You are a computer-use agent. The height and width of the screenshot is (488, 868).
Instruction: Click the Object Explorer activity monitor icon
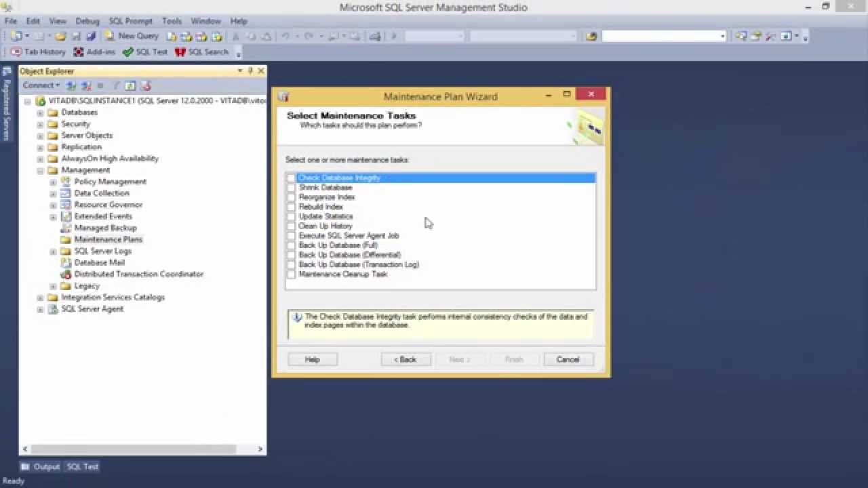click(x=145, y=85)
